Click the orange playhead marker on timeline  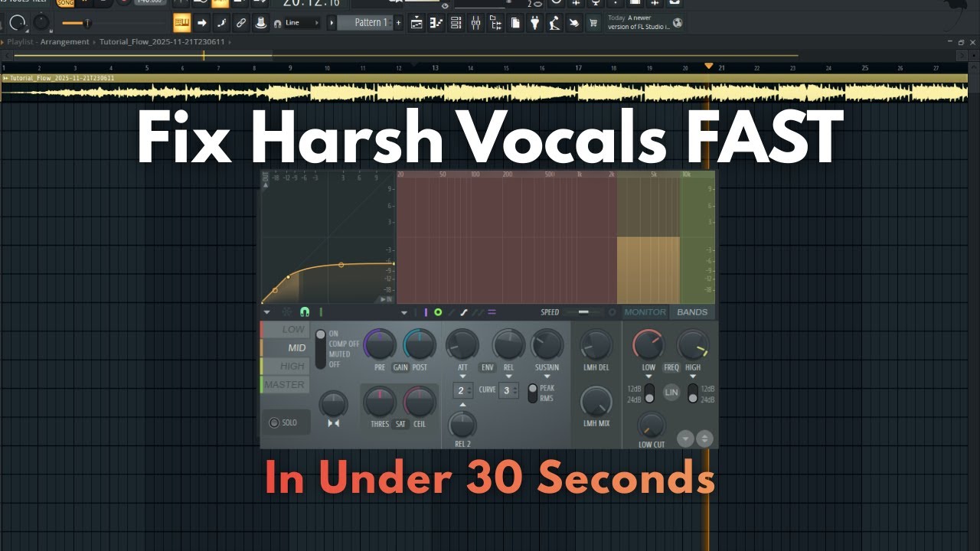click(709, 67)
